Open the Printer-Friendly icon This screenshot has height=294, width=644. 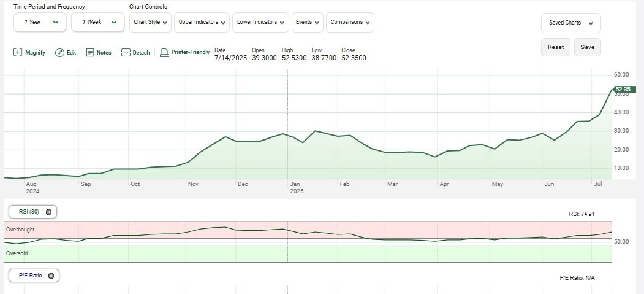click(164, 53)
